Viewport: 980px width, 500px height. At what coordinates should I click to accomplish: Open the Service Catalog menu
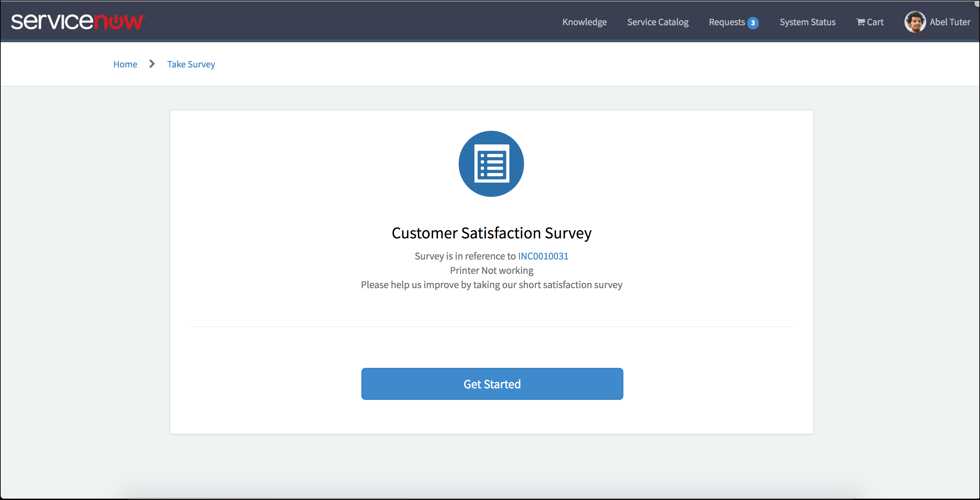tap(658, 22)
